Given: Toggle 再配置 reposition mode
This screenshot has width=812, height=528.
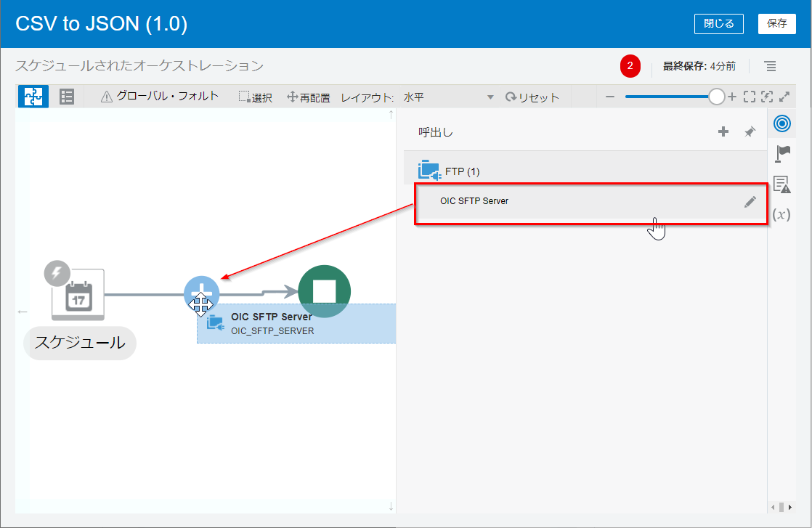Looking at the screenshot, I should tap(309, 97).
